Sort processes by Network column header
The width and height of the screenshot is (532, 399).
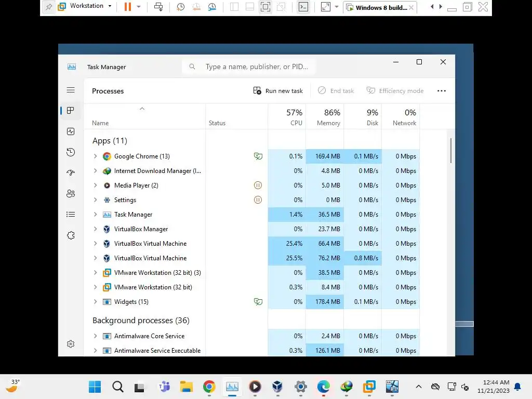tap(401, 117)
